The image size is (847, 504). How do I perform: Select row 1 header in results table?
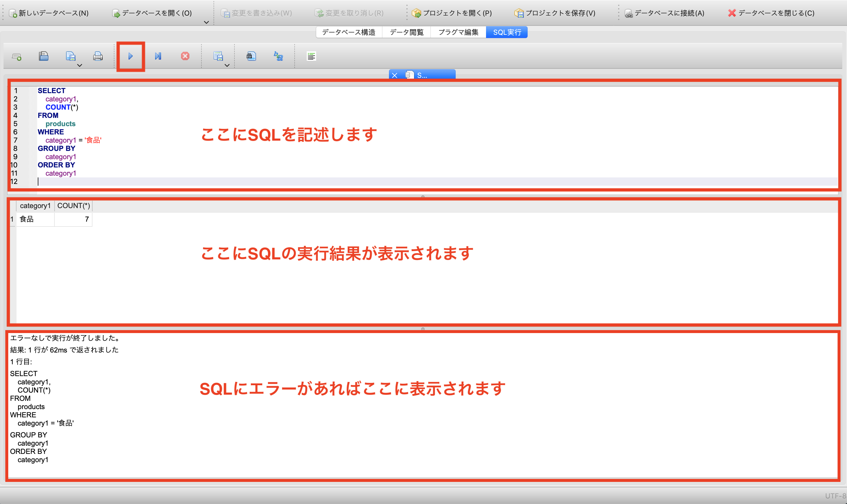[x=12, y=219]
